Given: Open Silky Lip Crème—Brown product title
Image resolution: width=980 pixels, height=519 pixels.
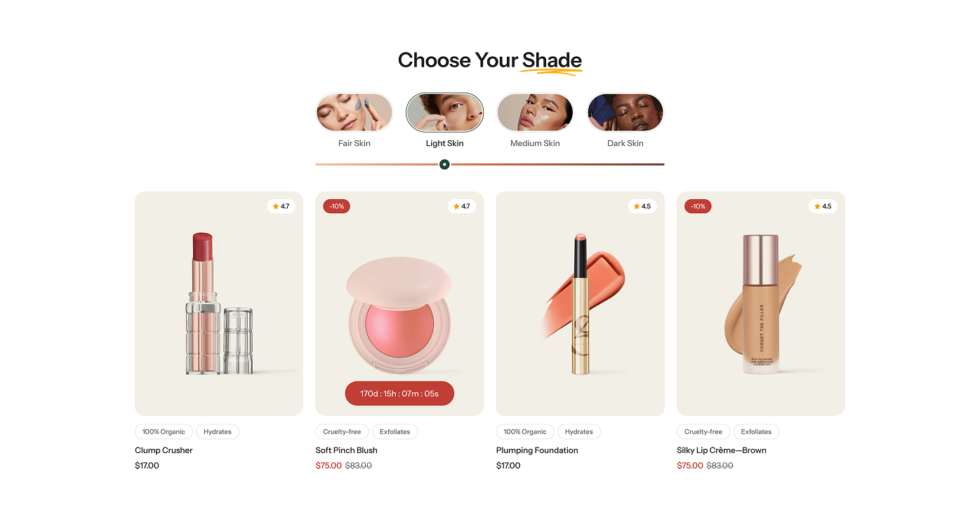Looking at the screenshot, I should coord(722,450).
